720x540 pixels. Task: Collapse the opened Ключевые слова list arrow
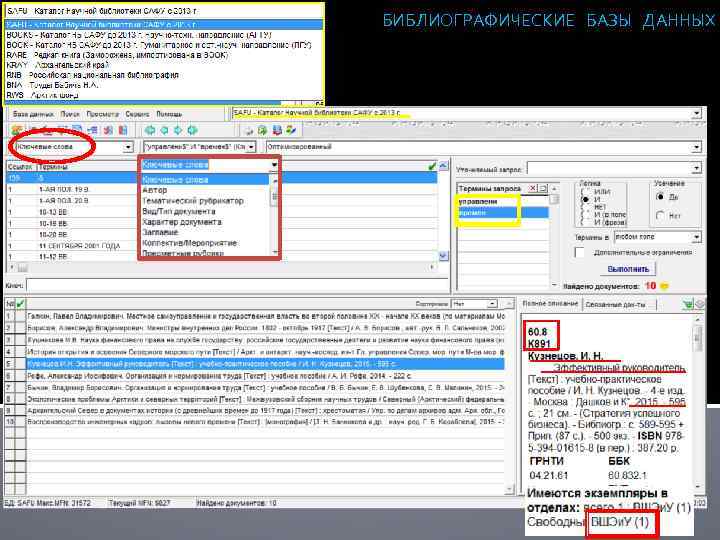click(274, 165)
